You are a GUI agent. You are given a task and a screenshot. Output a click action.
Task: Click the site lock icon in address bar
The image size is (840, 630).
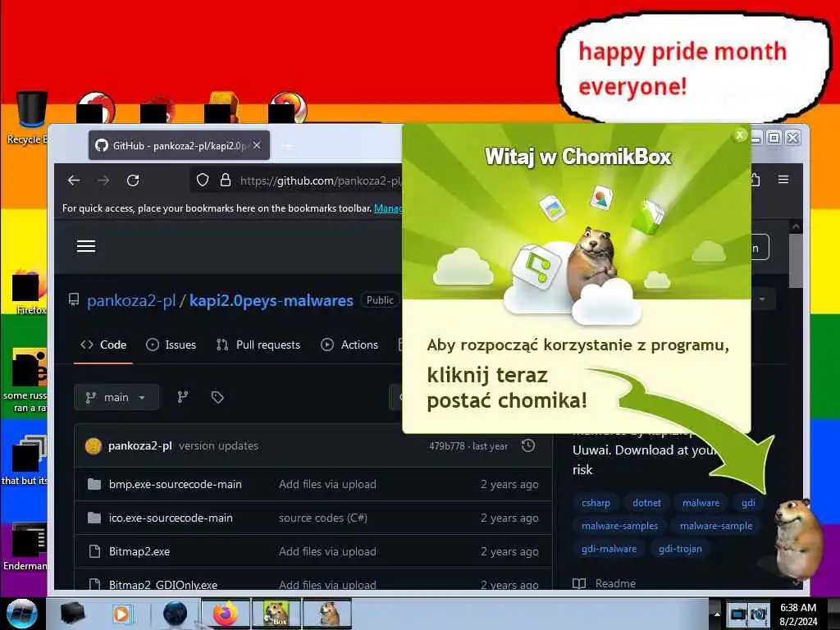tap(226, 180)
